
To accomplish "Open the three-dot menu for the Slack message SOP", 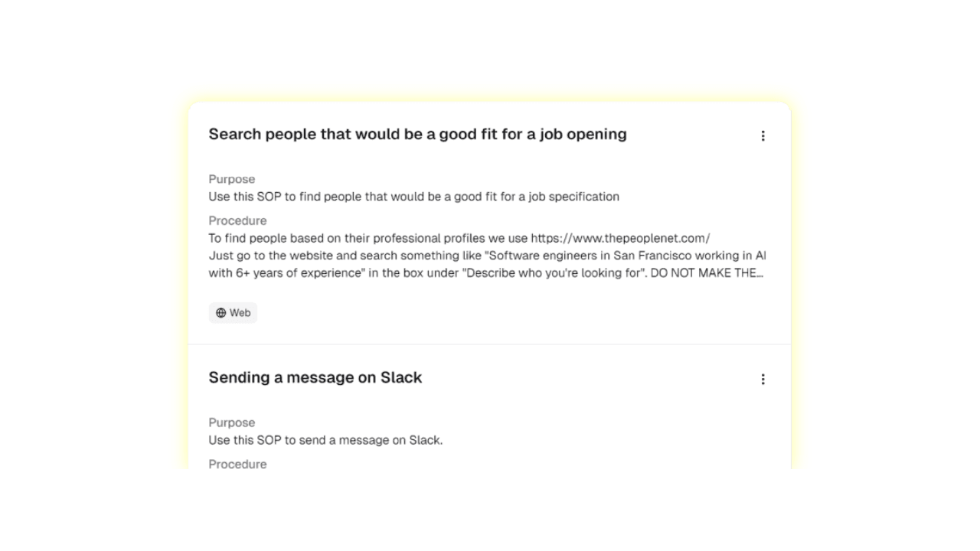I will tap(763, 379).
